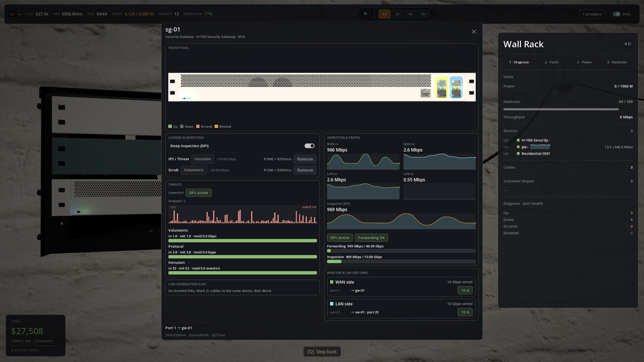
Task: Open the 1 prospect notification
Action: click(592, 14)
